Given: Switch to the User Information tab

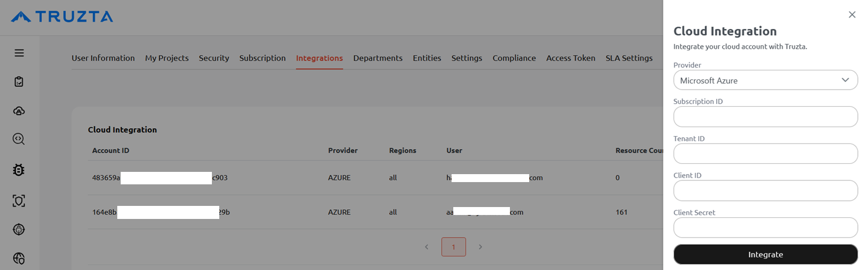Looking at the screenshot, I should [103, 58].
